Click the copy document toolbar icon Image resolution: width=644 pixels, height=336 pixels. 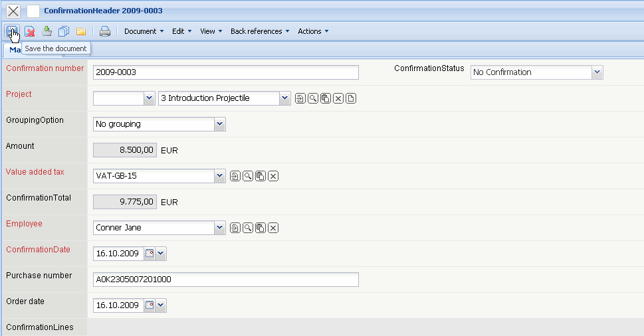click(64, 31)
